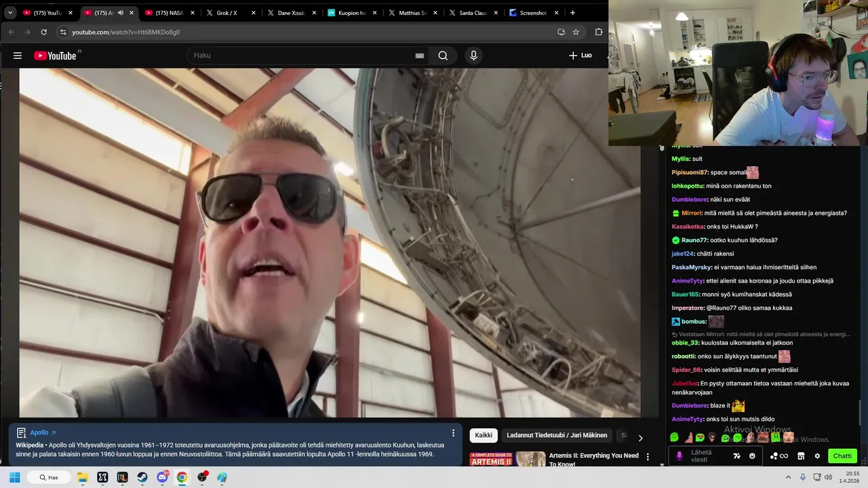
Task: Open a new browser tab
Action: (572, 13)
